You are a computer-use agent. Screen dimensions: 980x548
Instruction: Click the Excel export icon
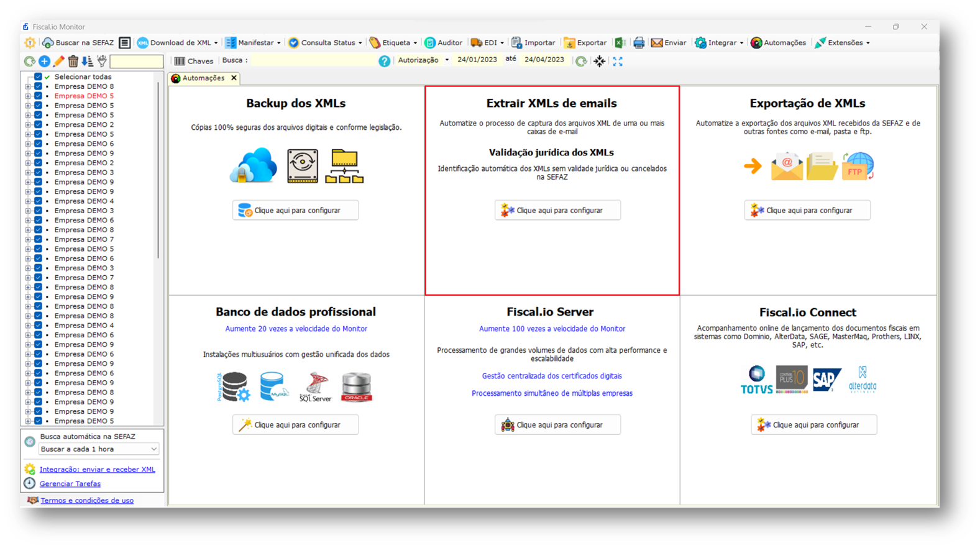pos(620,43)
